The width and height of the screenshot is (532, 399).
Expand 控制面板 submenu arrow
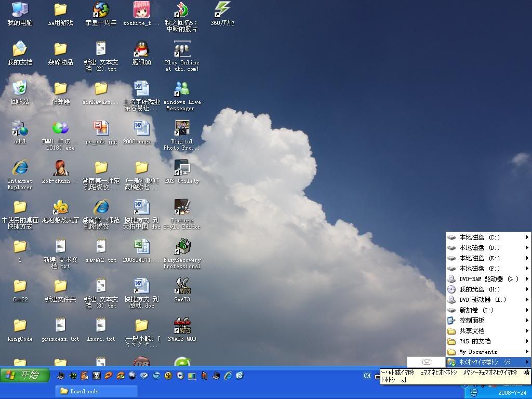pos(527,321)
